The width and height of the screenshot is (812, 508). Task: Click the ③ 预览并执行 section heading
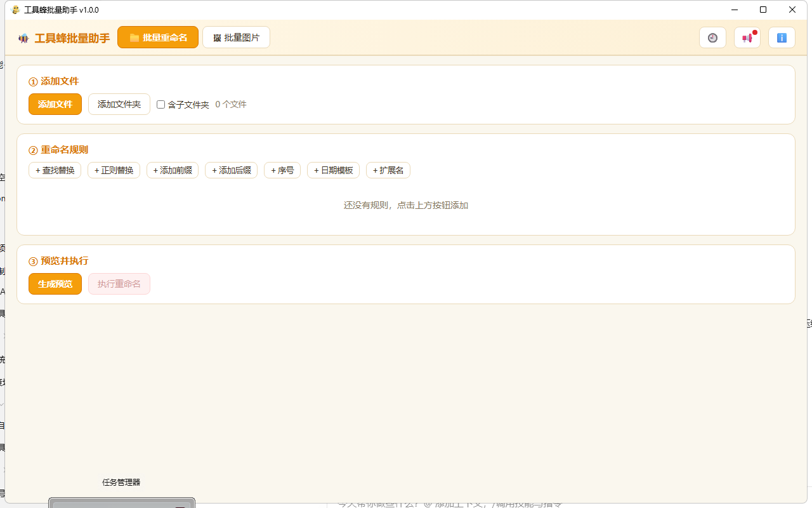(58, 261)
